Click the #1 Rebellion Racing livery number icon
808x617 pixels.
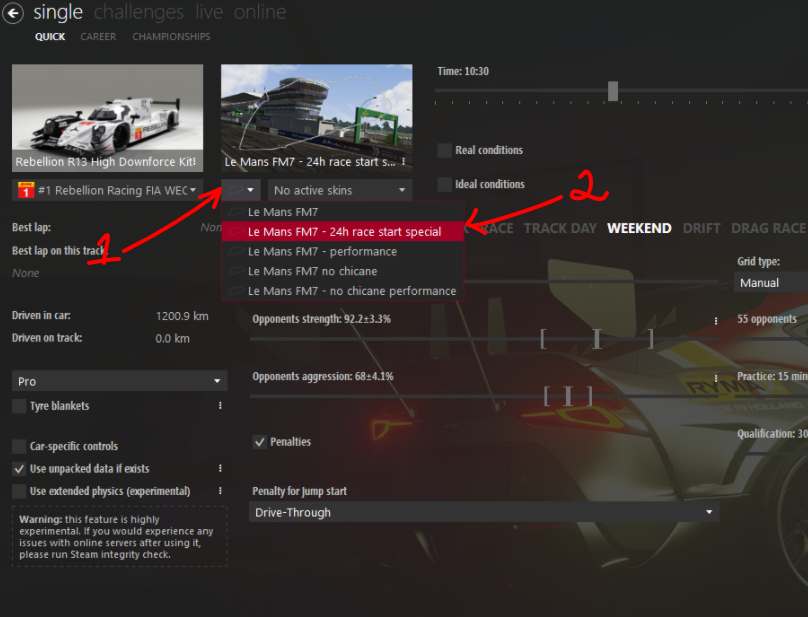click(26, 190)
